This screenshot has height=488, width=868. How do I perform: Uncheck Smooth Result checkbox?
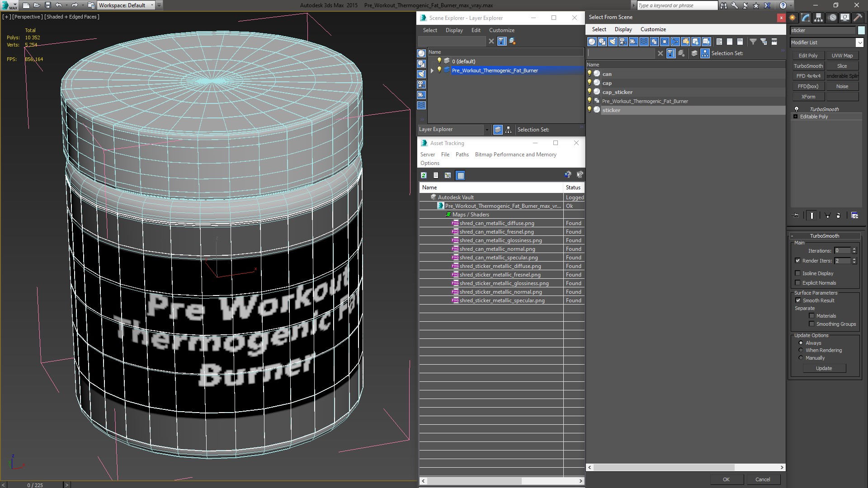point(798,300)
